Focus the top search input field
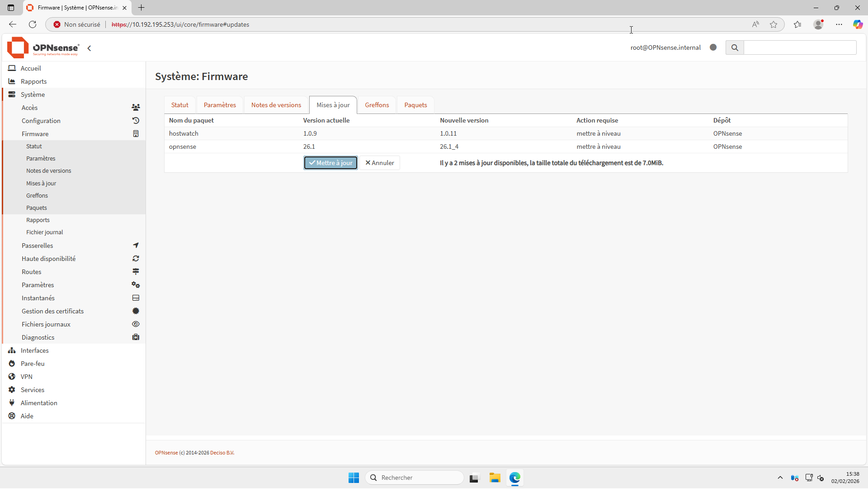This screenshot has height=492, width=868. pos(799,47)
